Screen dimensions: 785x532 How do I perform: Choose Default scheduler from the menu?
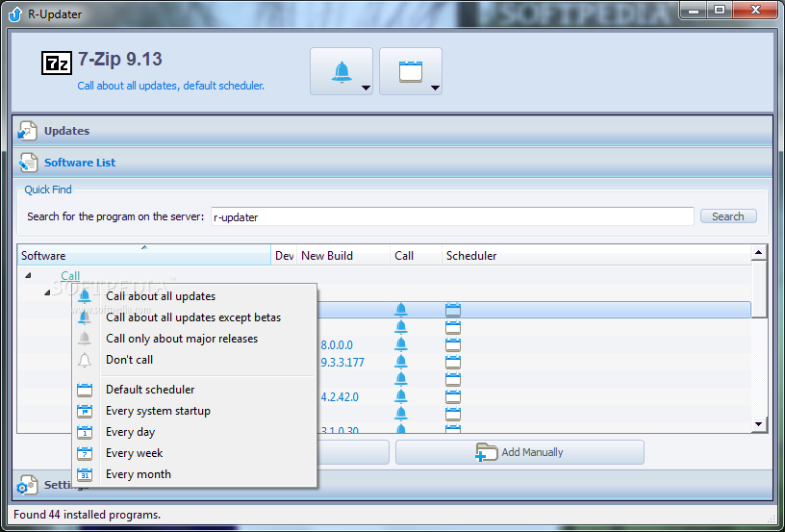point(194,390)
